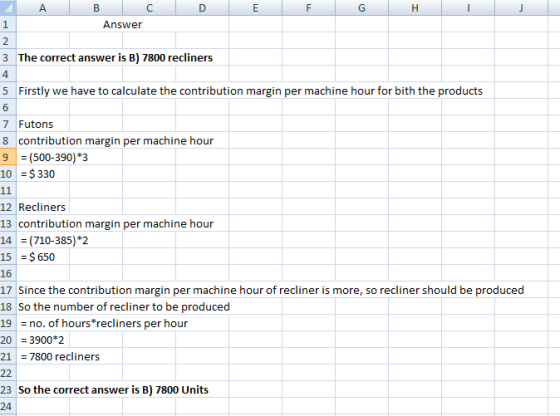
Task: Select column E header
Action: (x=255, y=7)
